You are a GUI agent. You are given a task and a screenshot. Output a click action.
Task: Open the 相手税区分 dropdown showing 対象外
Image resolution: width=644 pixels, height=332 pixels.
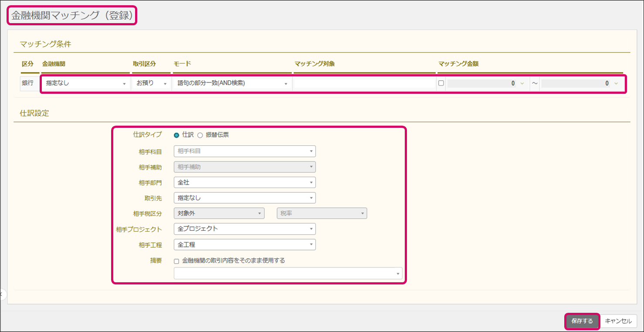click(219, 213)
